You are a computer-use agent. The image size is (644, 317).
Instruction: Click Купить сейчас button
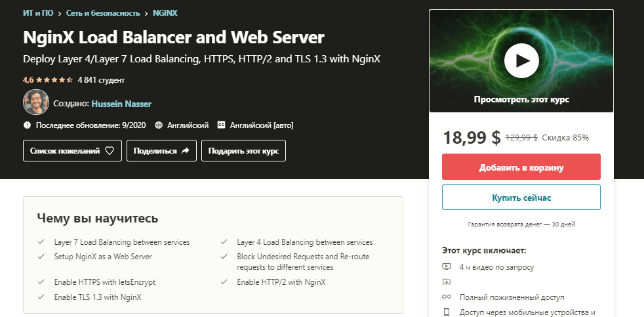(521, 198)
